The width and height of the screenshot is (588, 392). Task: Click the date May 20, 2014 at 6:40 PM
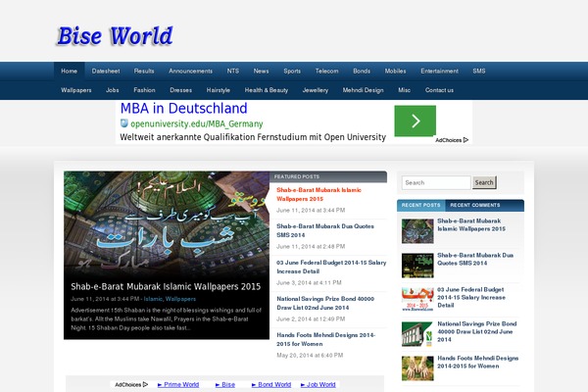(310, 355)
